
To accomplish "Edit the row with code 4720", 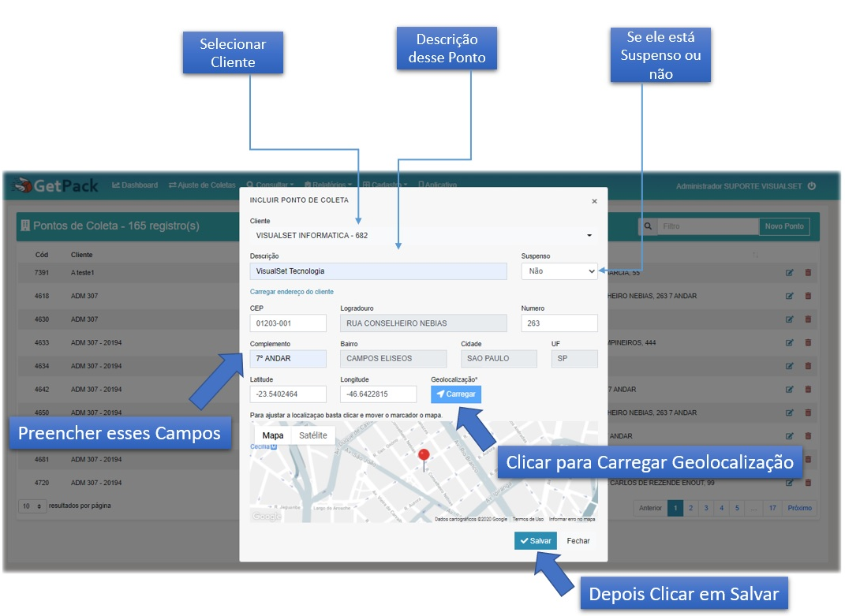I will click(x=790, y=483).
